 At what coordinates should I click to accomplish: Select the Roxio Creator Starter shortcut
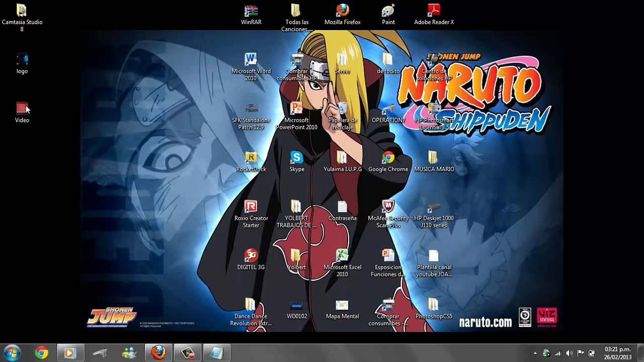click(251, 214)
